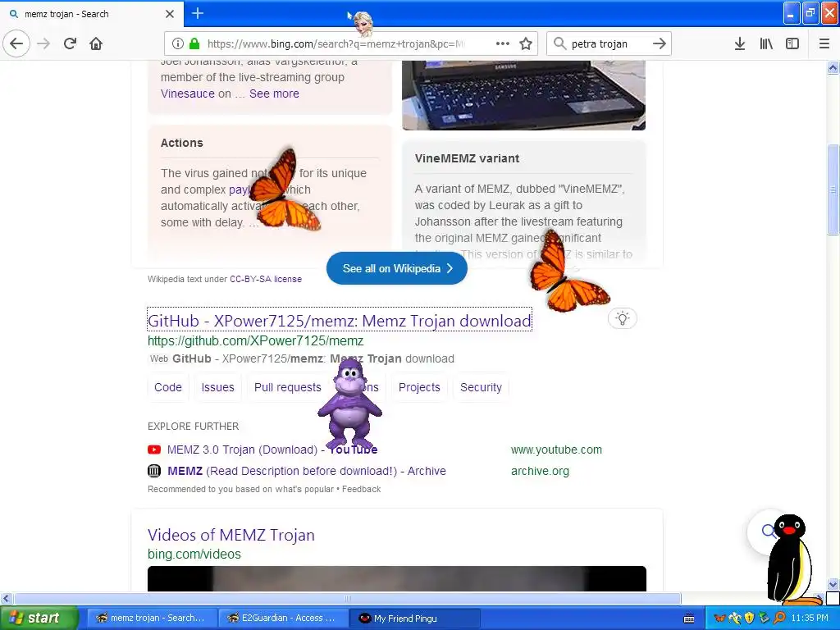Open the CC-BY-SA license link
The image size is (840, 630).
click(x=266, y=279)
